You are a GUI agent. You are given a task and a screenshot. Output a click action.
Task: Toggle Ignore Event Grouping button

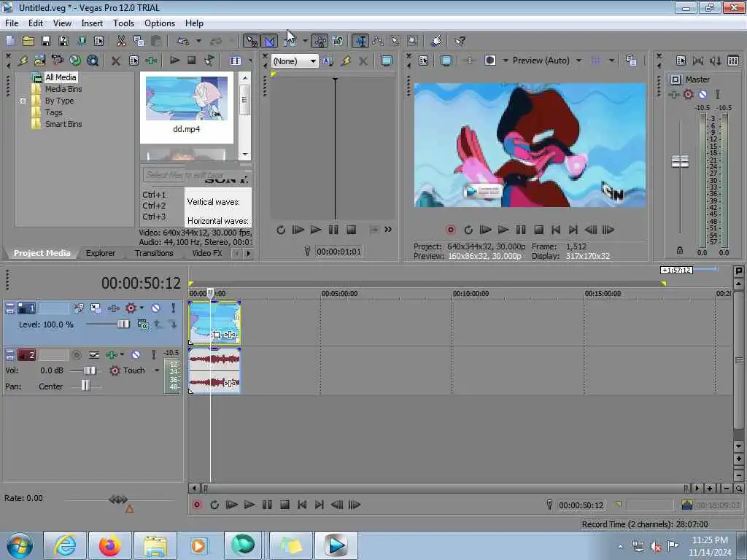click(338, 41)
